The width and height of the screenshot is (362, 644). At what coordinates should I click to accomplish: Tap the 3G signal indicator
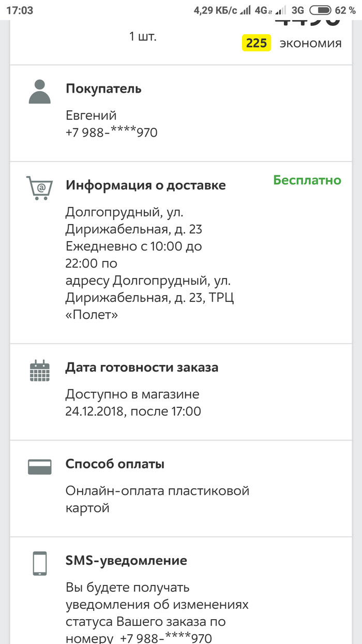tap(297, 10)
